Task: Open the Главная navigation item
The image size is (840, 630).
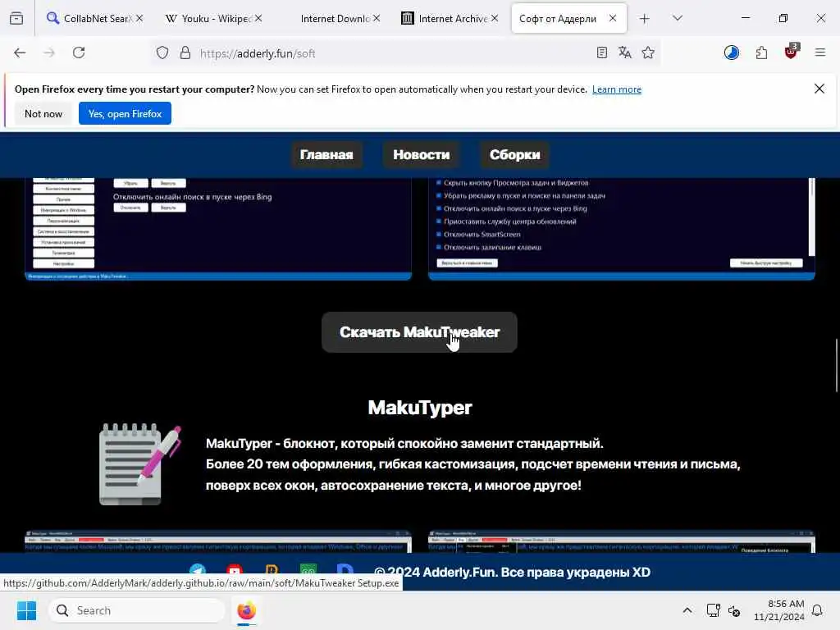Action: pos(326,155)
